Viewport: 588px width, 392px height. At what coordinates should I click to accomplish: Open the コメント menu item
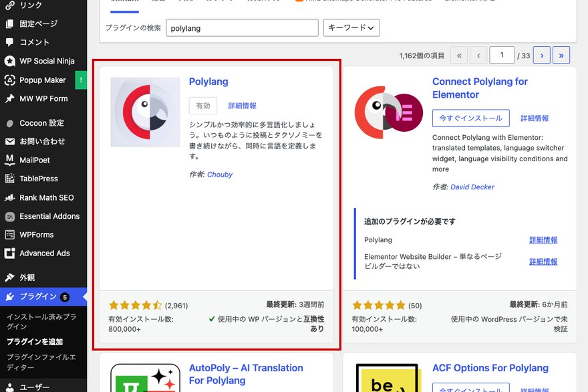coord(43,42)
